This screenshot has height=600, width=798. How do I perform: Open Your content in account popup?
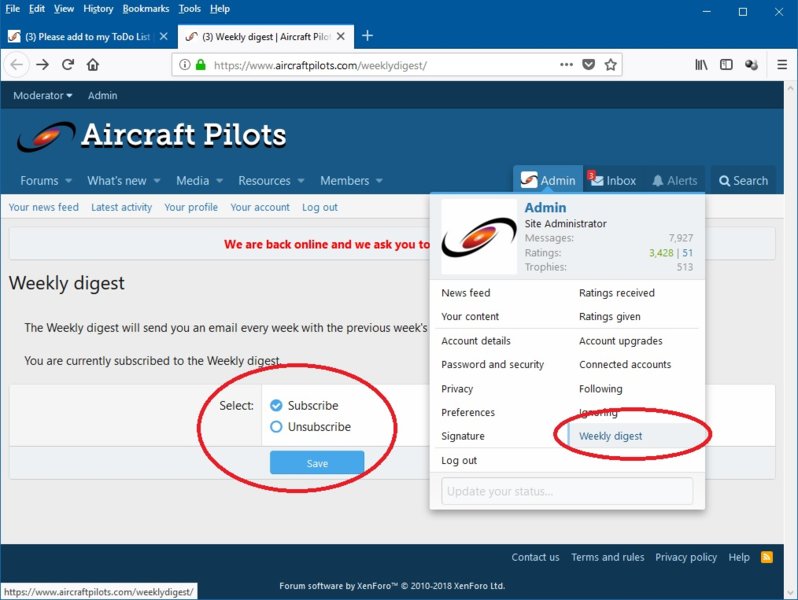(x=470, y=317)
